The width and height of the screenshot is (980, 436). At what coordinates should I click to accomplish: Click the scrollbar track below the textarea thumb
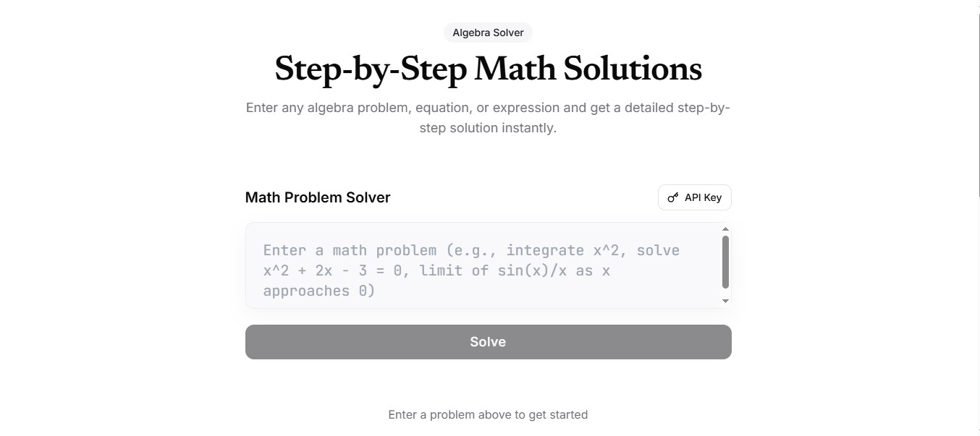point(725,294)
